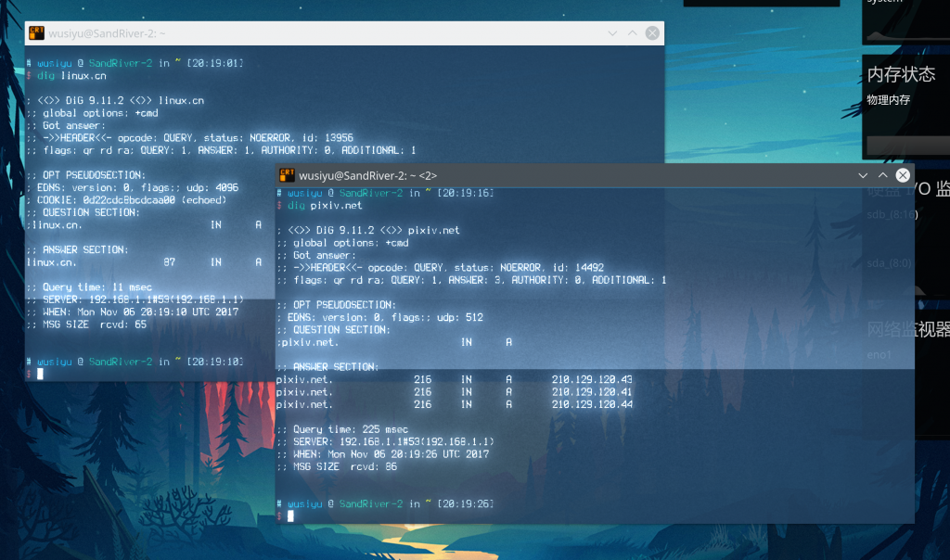Minimize the second terminal window <2> with down chevron
The image size is (950, 560).
tap(863, 175)
